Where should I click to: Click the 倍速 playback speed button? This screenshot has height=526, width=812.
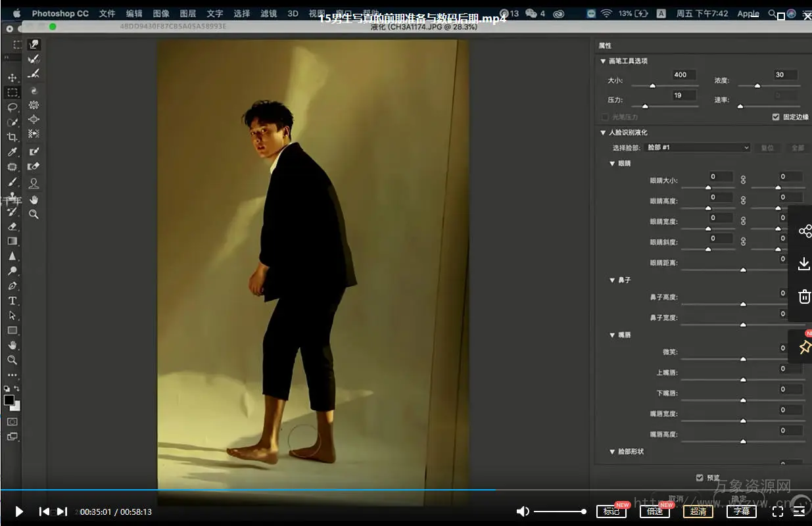pos(654,512)
